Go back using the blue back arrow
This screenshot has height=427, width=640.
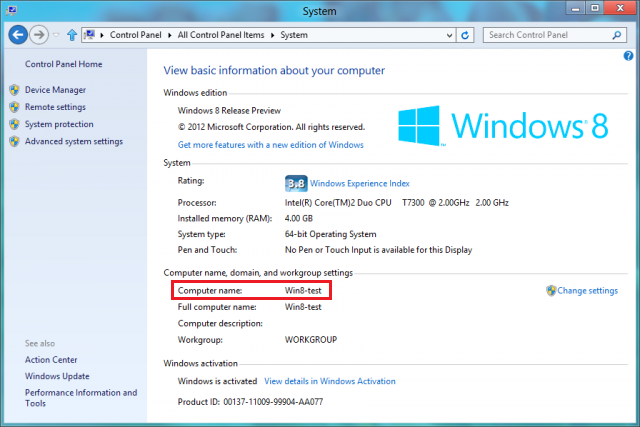18,35
